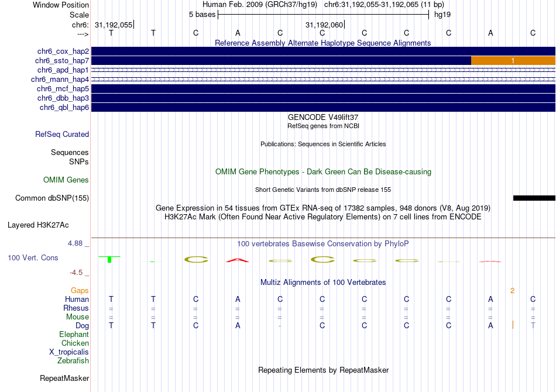Click the Gaps row label
The width and height of the screenshot is (556, 392).
tap(80, 291)
